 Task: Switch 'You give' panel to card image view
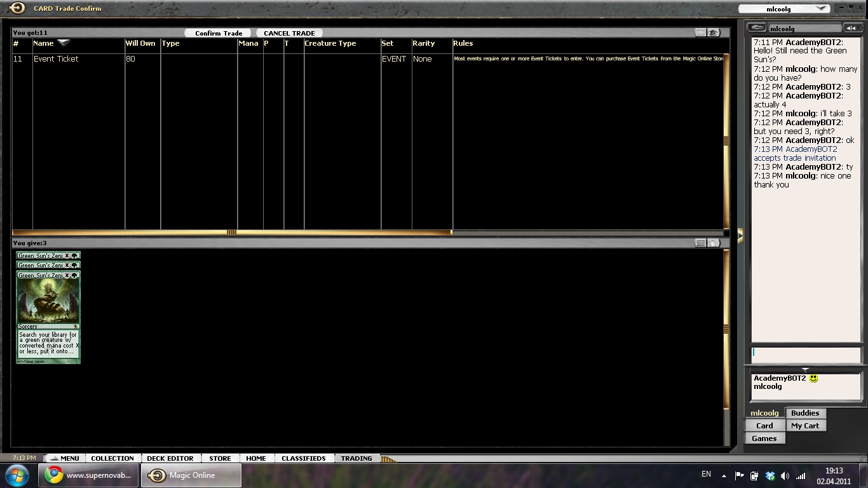pos(714,243)
